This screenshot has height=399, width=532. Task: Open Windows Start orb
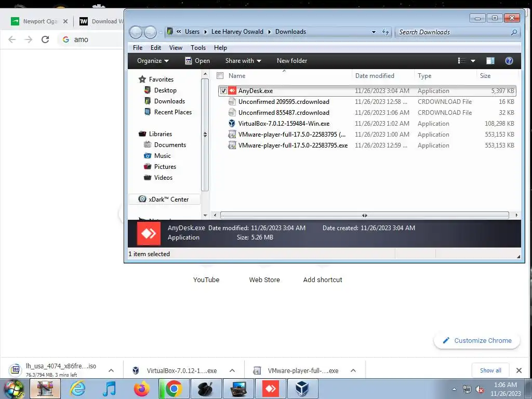point(14,389)
